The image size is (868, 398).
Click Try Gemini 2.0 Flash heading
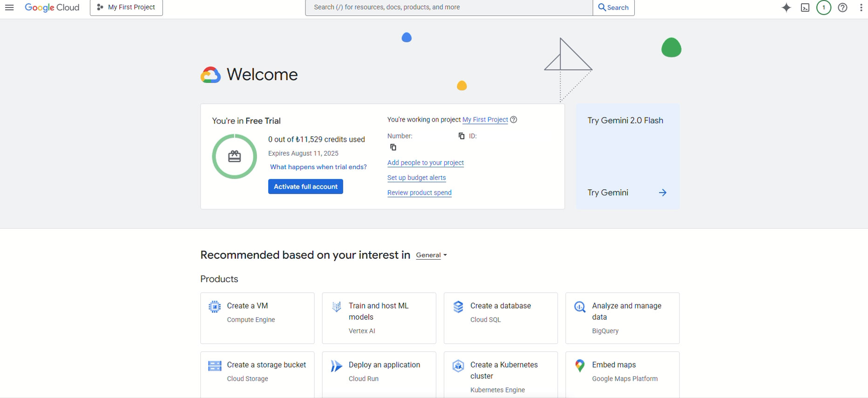click(625, 121)
